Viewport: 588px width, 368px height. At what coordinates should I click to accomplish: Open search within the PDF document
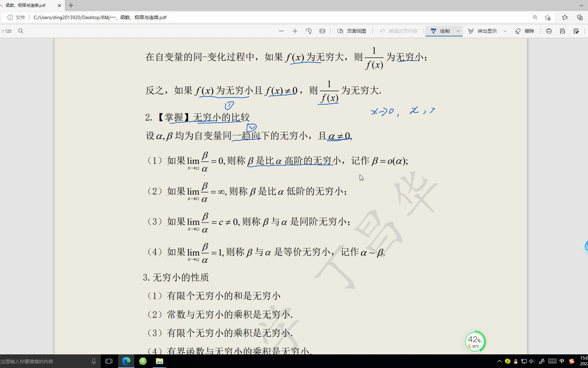click(x=21, y=31)
